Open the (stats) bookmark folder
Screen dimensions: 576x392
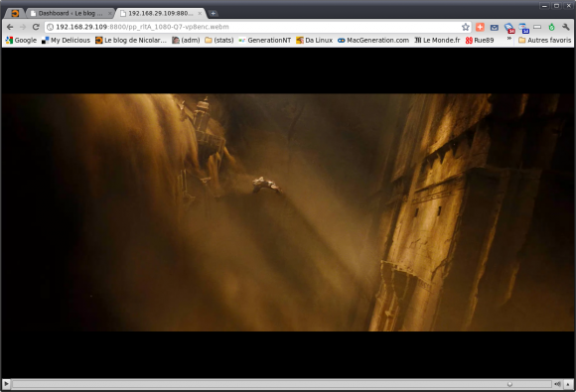pyautogui.click(x=219, y=40)
